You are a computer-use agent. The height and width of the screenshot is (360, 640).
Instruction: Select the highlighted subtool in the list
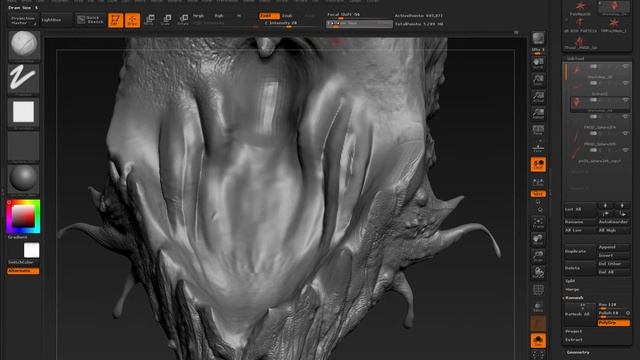tap(600, 104)
